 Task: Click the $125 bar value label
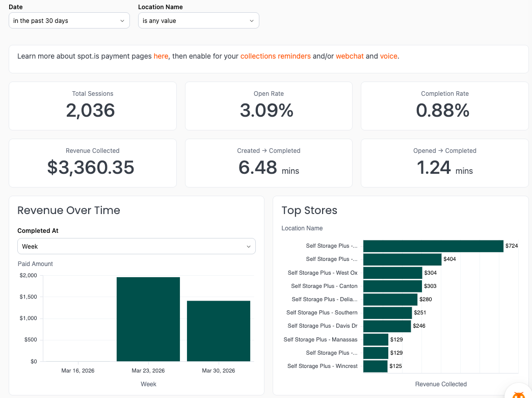[395, 366]
